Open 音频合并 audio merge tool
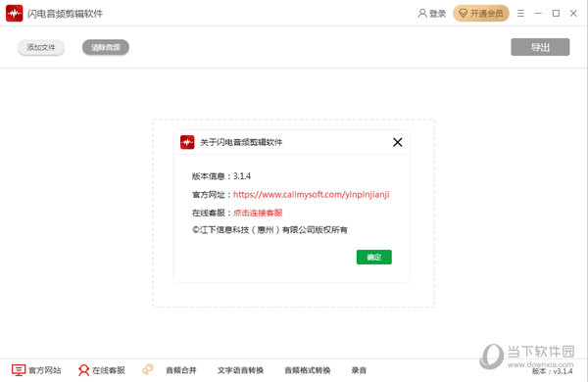588x382 pixels. pyautogui.click(x=181, y=370)
